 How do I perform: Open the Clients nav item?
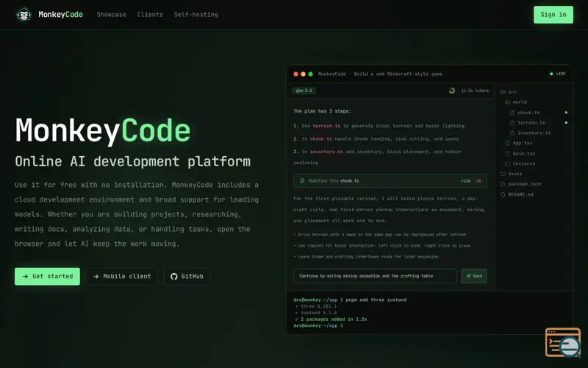coord(150,15)
